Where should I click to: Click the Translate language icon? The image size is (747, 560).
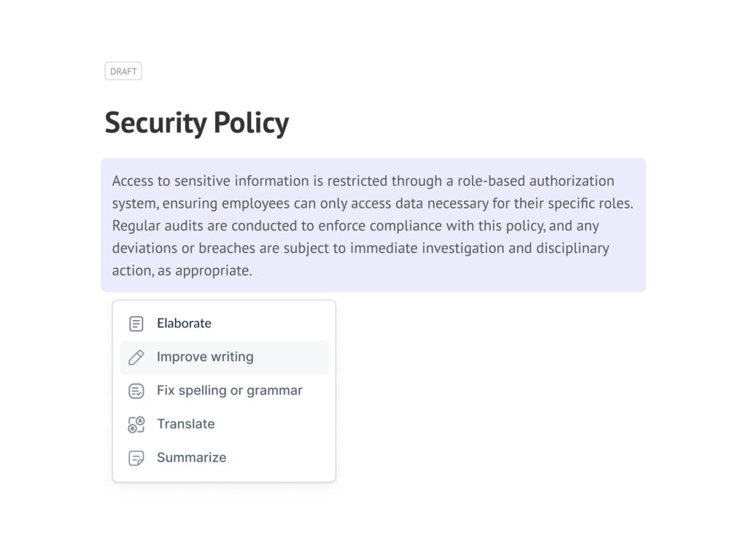pyautogui.click(x=136, y=424)
